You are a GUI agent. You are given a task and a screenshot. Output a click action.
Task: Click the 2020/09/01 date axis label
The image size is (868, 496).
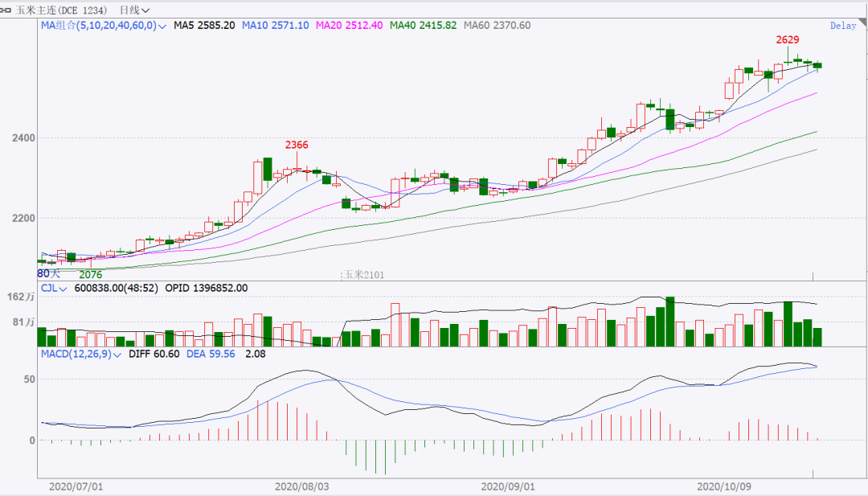click(508, 486)
